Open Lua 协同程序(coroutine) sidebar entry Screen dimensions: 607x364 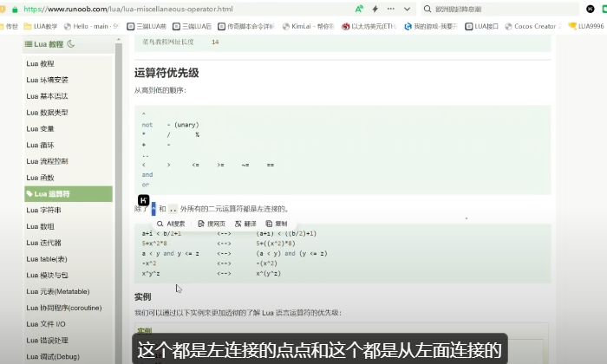click(63, 308)
